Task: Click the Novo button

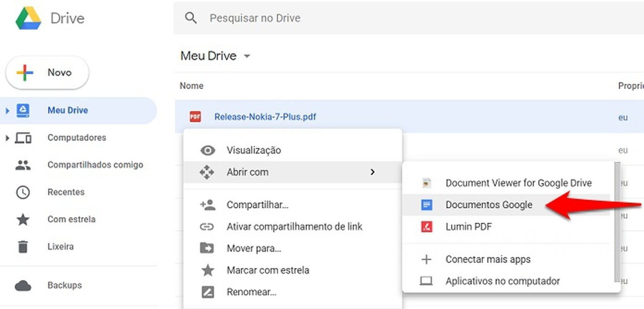Action: [x=47, y=73]
